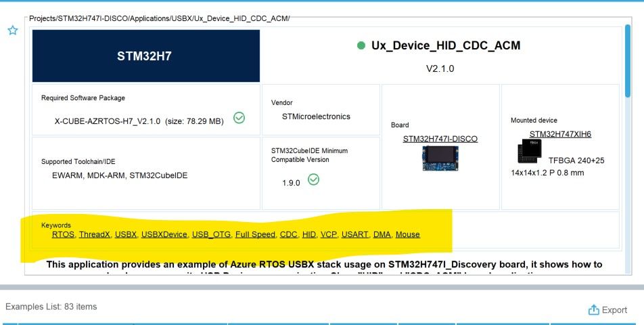The width and height of the screenshot is (644, 325).
Task: Select the RTOS keyword link
Action: click(x=63, y=234)
